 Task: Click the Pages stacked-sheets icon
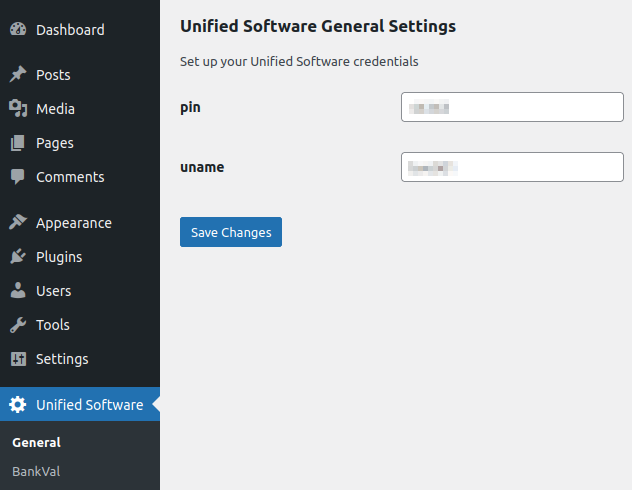pos(18,143)
